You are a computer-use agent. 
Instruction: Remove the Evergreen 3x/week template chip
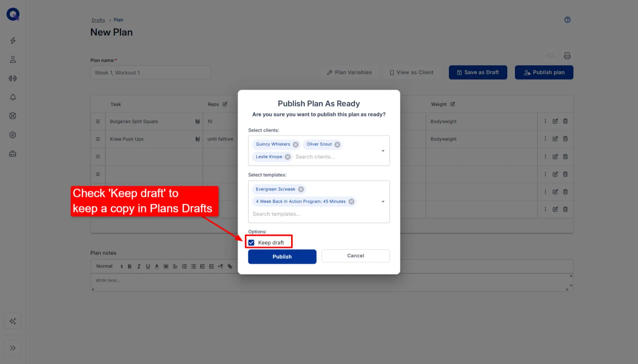pyautogui.click(x=301, y=189)
